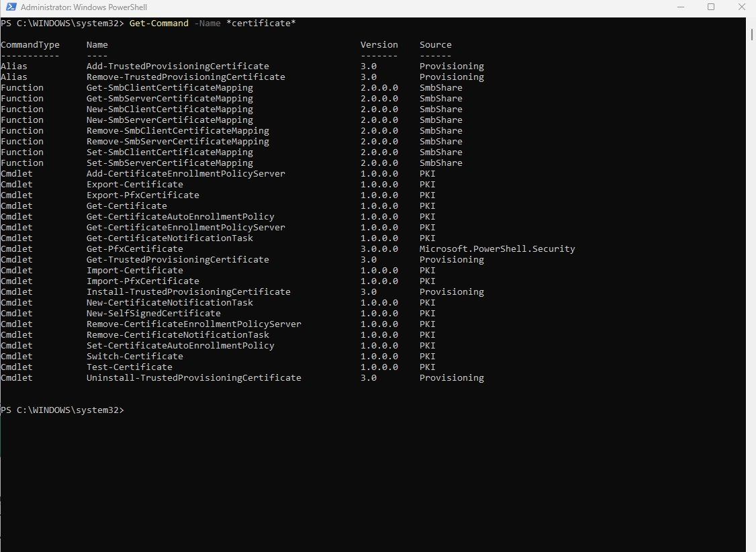This screenshot has width=756, height=552.
Task: Click the Get-Command text in the prompt
Action: point(158,23)
